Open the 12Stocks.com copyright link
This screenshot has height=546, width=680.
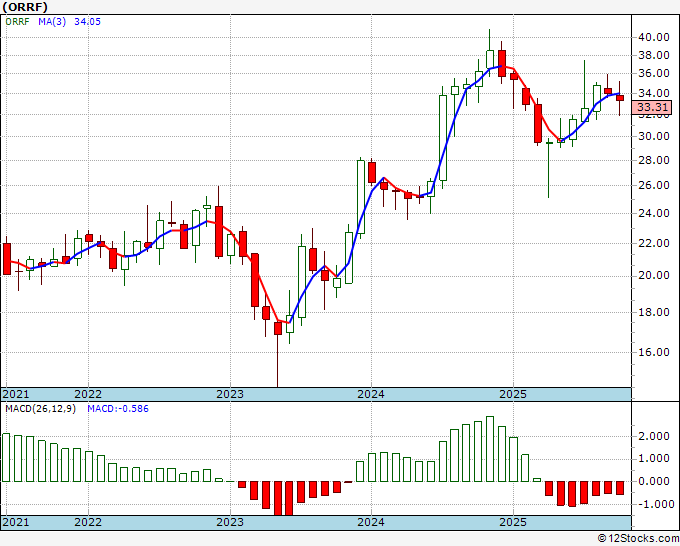[638, 539]
